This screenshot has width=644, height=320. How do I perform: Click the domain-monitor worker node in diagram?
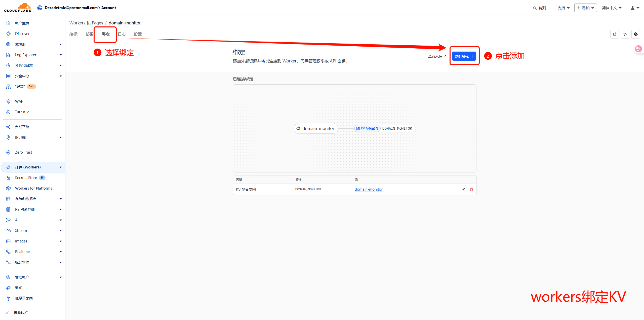click(x=316, y=128)
